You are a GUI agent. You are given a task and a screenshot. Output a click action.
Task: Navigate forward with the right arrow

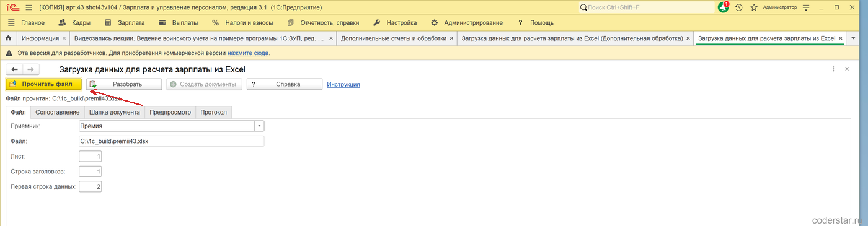coord(31,69)
